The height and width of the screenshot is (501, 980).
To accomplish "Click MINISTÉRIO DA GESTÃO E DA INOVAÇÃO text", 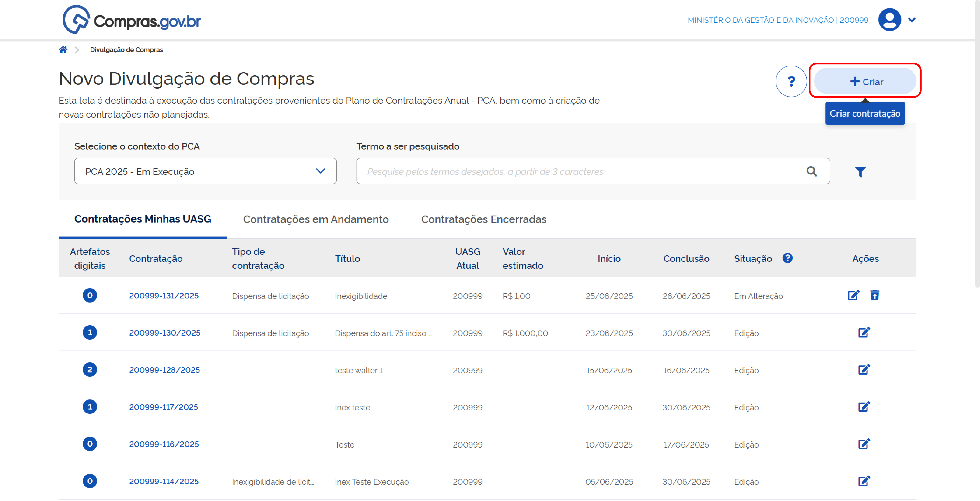I will click(x=761, y=20).
